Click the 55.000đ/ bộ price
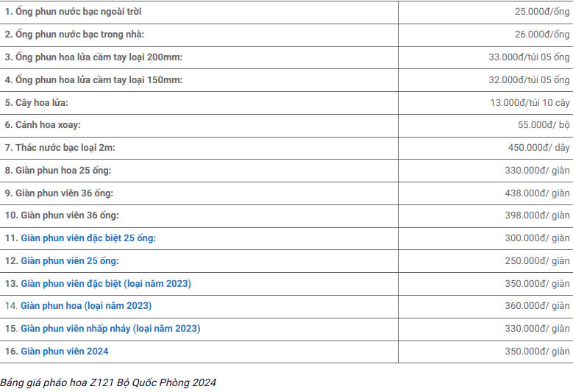Viewport: 573px width, 392px height. coord(544,125)
